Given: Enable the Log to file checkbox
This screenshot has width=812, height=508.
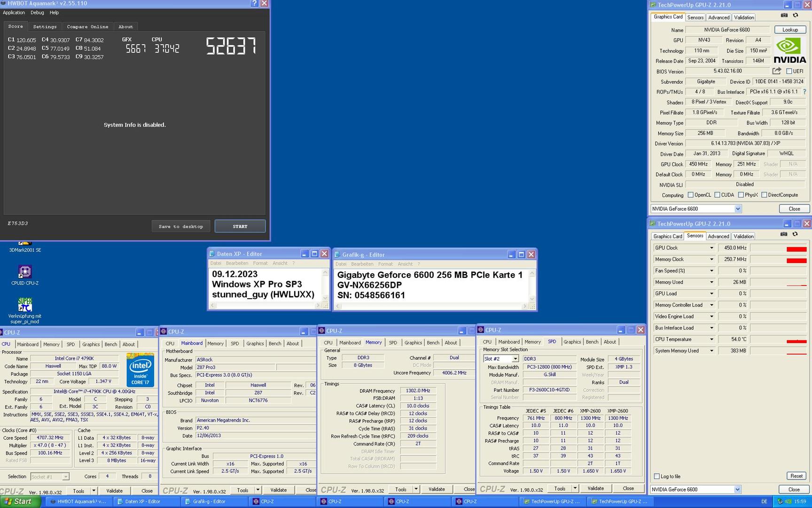Looking at the screenshot, I should pyautogui.click(x=656, y=476).
